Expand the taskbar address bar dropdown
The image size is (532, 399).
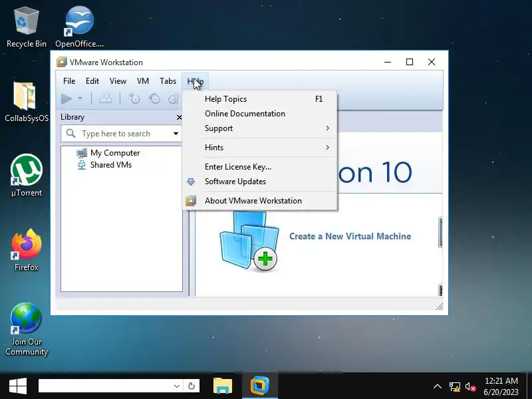(176, 386)
